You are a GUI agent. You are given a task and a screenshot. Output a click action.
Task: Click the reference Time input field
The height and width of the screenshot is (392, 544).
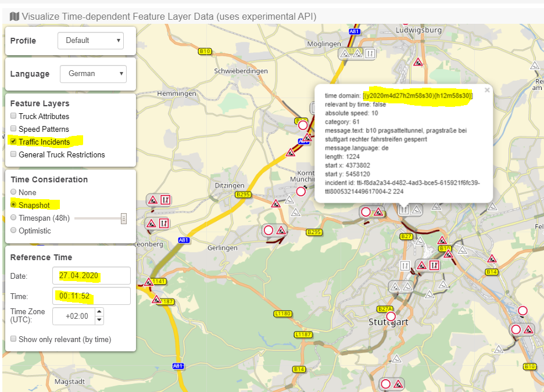click(x=91, y=296)
